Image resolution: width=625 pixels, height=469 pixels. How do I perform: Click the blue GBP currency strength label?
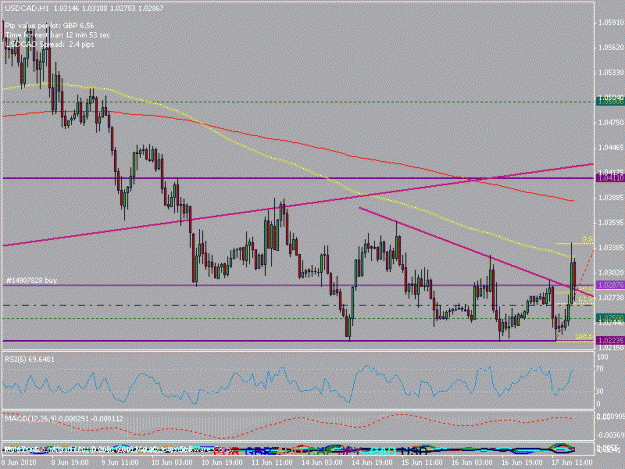coord(258,451)
